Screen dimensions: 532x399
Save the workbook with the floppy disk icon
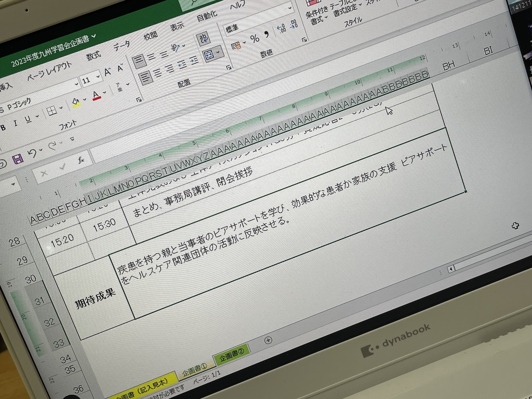coord(18,159)
